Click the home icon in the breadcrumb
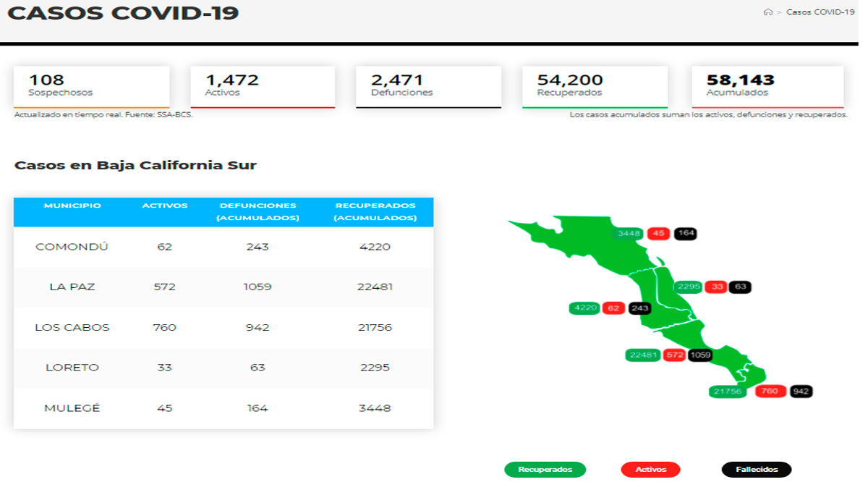 coord(767,12)
